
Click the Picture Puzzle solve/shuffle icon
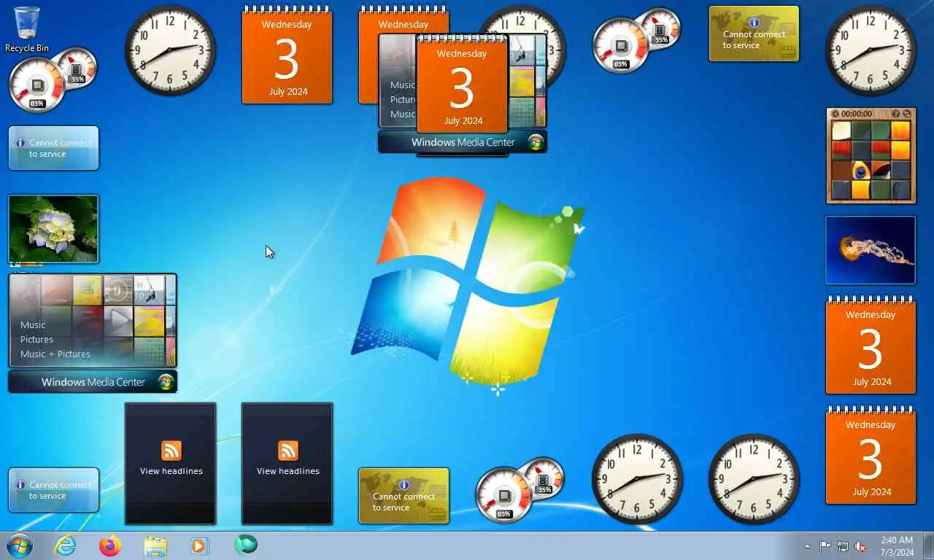907,114
